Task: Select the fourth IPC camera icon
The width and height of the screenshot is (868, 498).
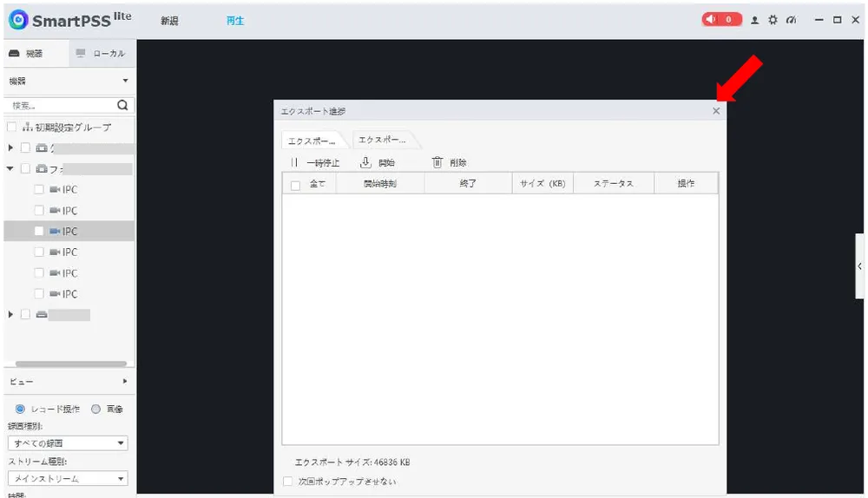Action: pyautogui.click(x=55, y=252)
